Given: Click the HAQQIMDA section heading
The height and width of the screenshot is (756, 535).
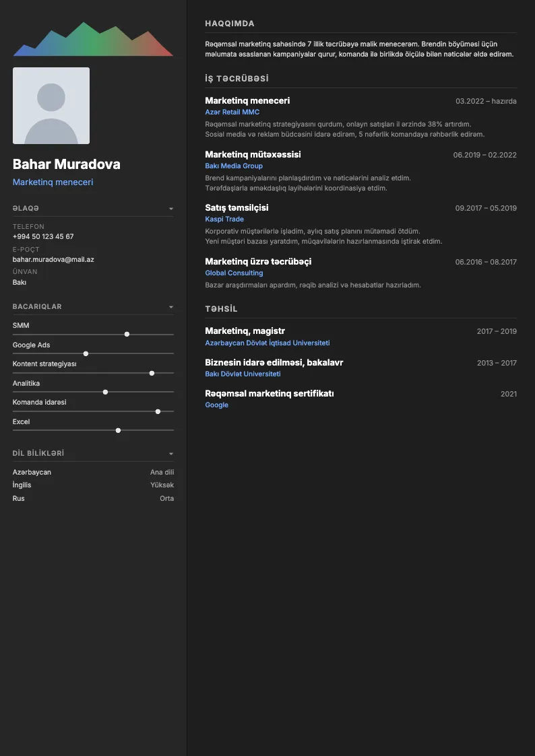Looking at the screenshot, I should [230, 24].
